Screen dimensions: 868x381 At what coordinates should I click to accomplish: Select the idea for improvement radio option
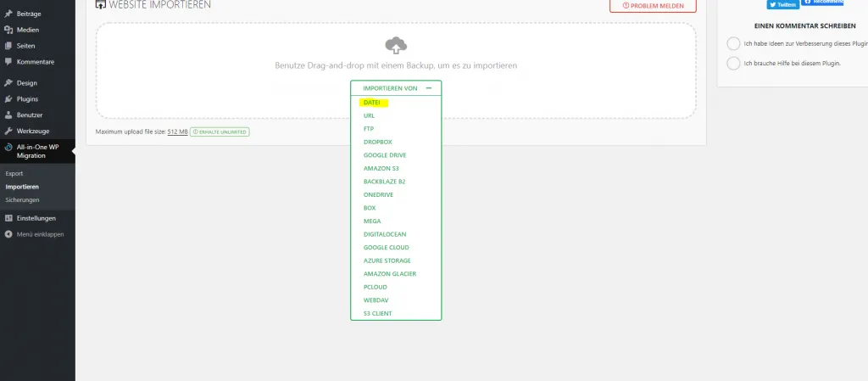[733, 44]
